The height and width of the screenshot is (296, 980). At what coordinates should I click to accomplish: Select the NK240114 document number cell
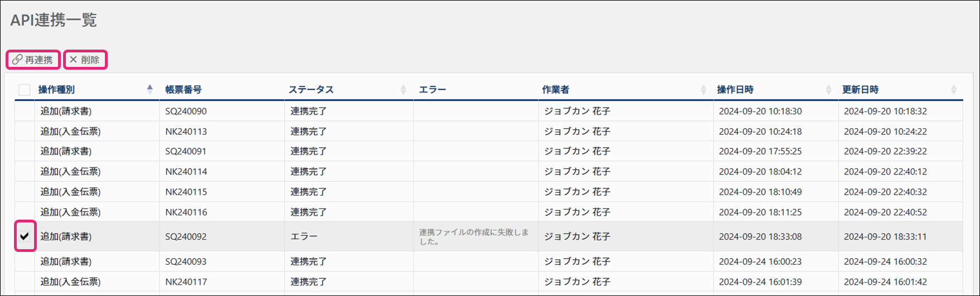222,171
